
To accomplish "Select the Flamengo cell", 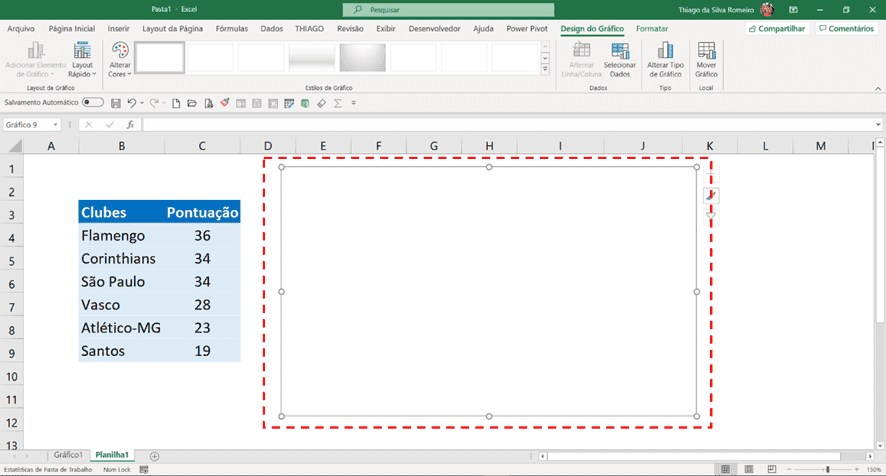I will click(x=121, y=236).
